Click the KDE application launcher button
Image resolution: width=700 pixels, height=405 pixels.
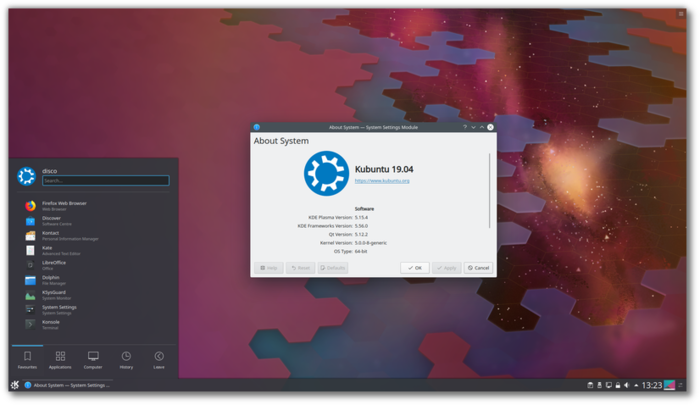tap(15, 385)
